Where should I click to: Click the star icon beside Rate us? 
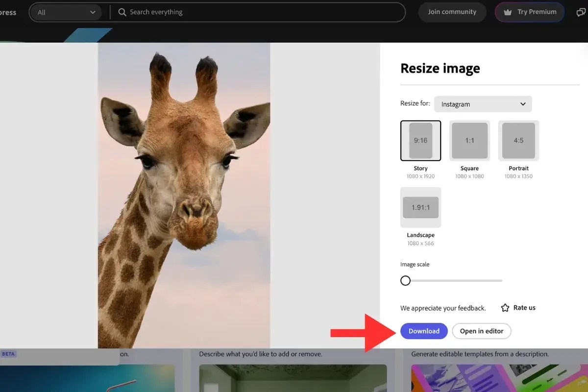click(505, 308)
